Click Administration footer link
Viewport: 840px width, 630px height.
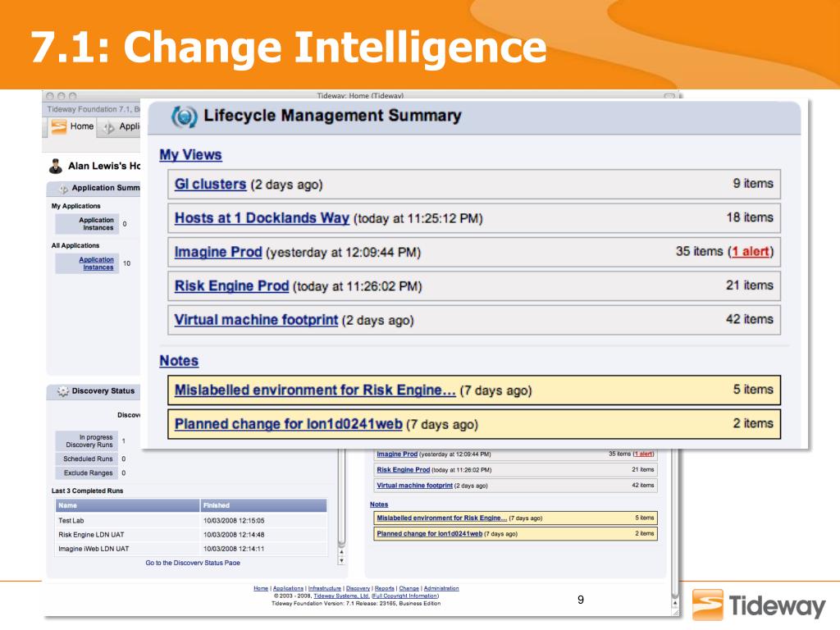pyautogui.click(x=441, y=588)
